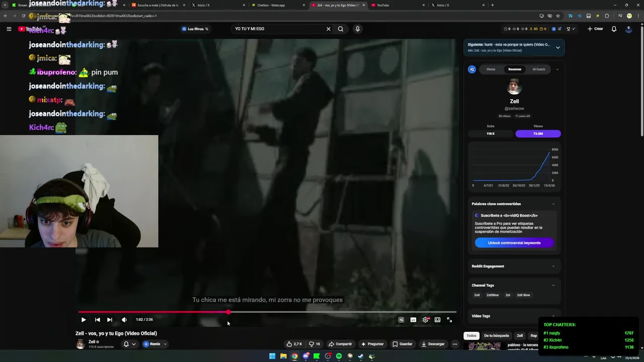Switch to vidIQ Vistas tab
The width and height of the screenshot is (644, 362).
(491, 69)
